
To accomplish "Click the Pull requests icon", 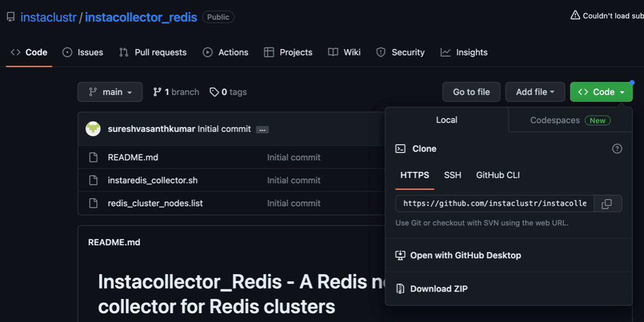I will click(124, 52).
